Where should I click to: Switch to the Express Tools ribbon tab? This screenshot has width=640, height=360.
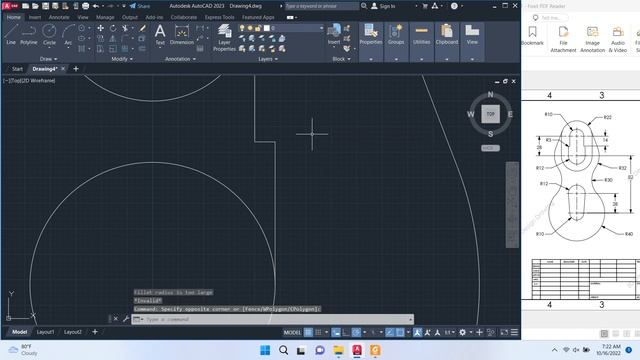click(x=220, y=17)
